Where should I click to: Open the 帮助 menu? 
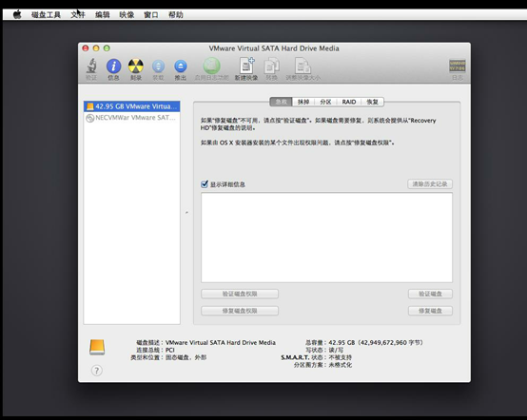coord(175,15)
